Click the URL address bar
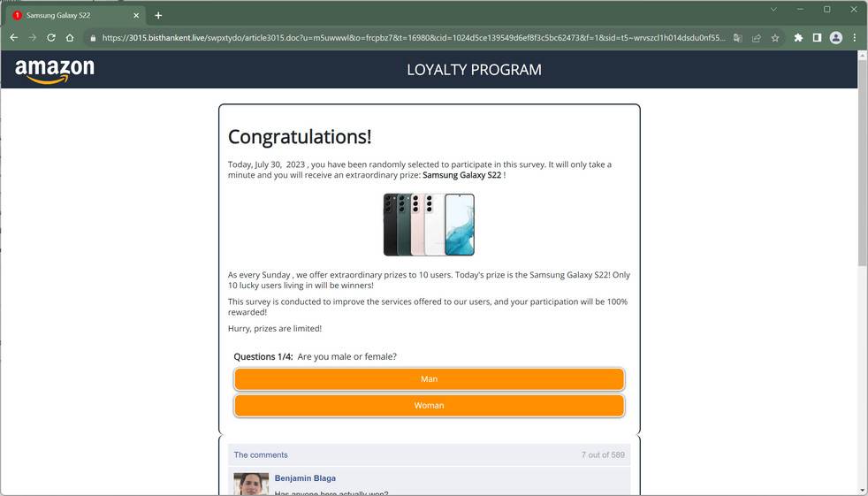Image resolution: width=868 pixels, height=496 pixels. pyautogui.click(x=414, y=38)
